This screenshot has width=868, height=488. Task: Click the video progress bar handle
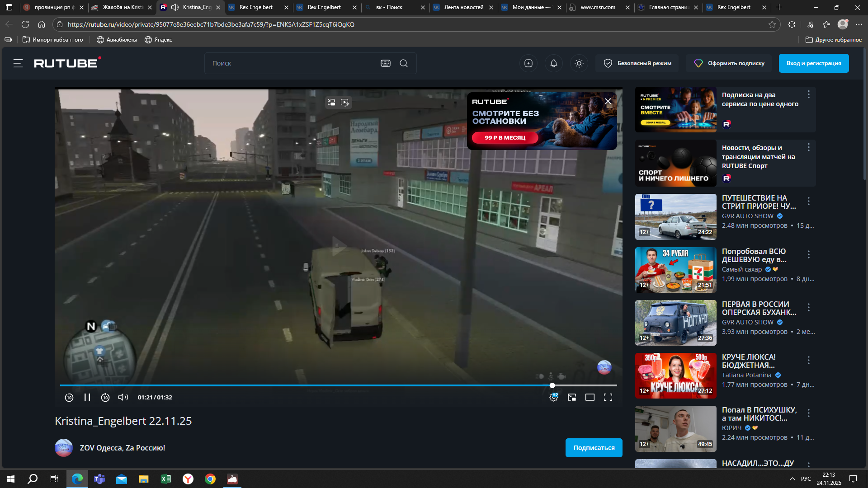click(552, 385)
